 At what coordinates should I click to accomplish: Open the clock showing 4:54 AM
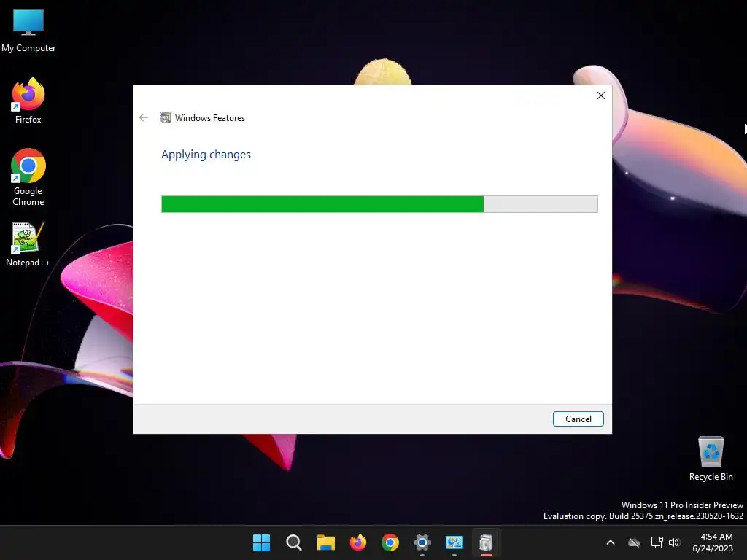pyautogui.click(x=713, y=542)
